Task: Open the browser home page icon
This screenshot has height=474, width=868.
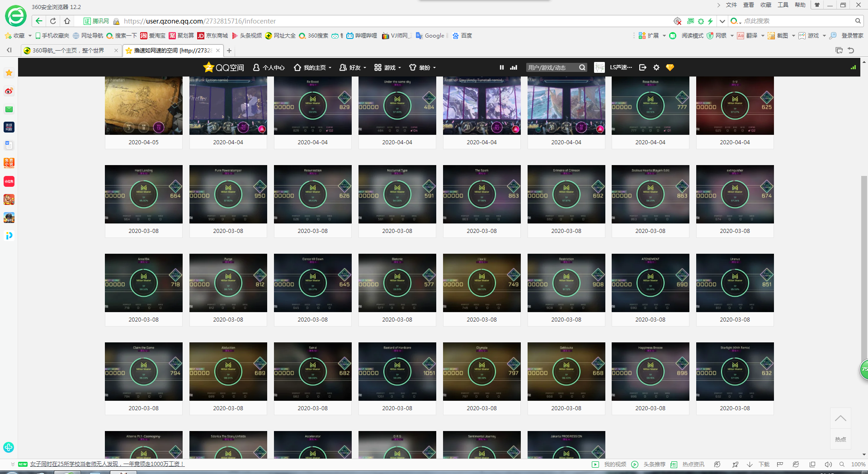Action: pos(67,21)
